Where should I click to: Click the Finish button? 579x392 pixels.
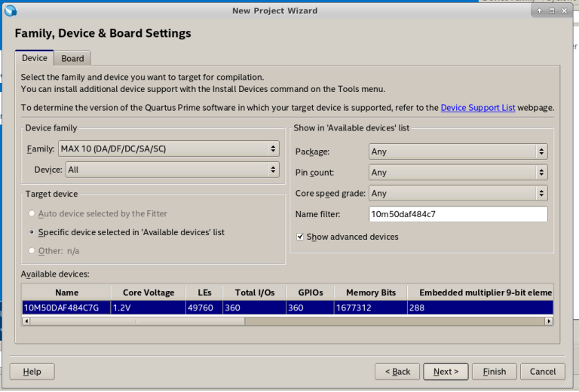[495, 372]
